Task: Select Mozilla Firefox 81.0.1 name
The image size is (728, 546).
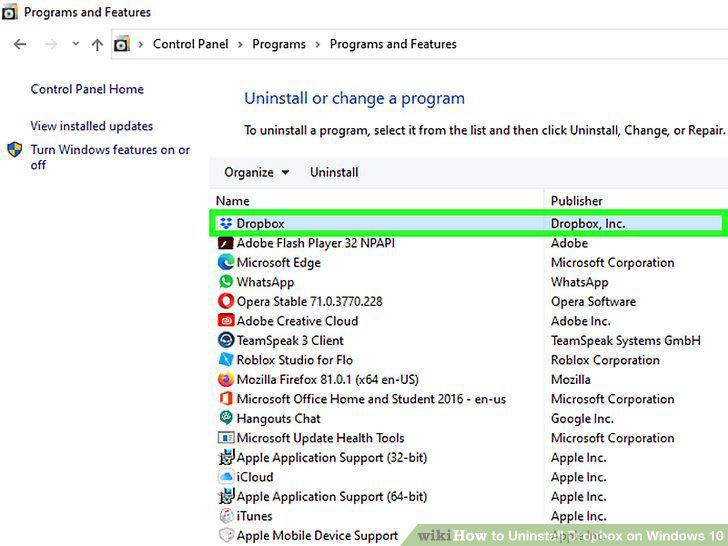Action: (327, 379)
